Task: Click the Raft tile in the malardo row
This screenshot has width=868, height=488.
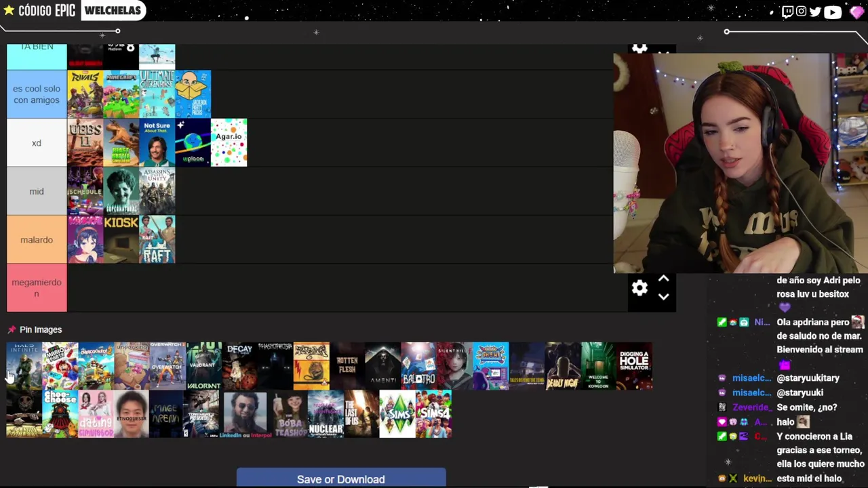Action: point(157,240)
